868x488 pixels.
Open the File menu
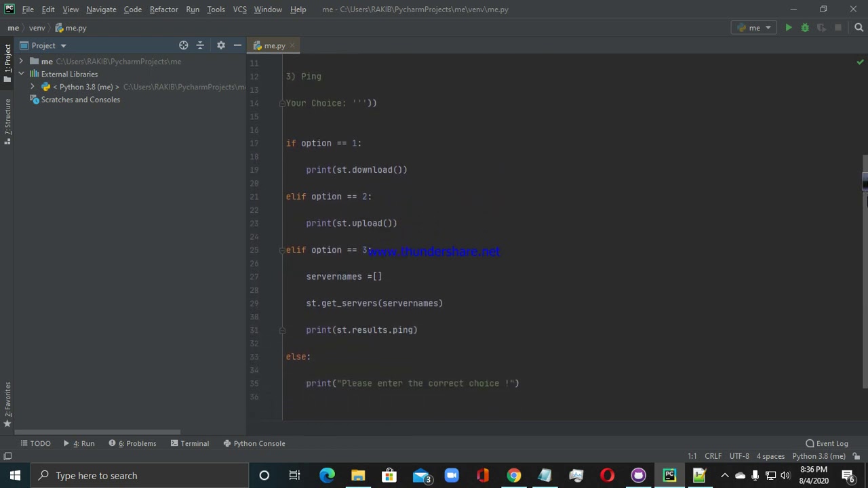click(28, 9)
